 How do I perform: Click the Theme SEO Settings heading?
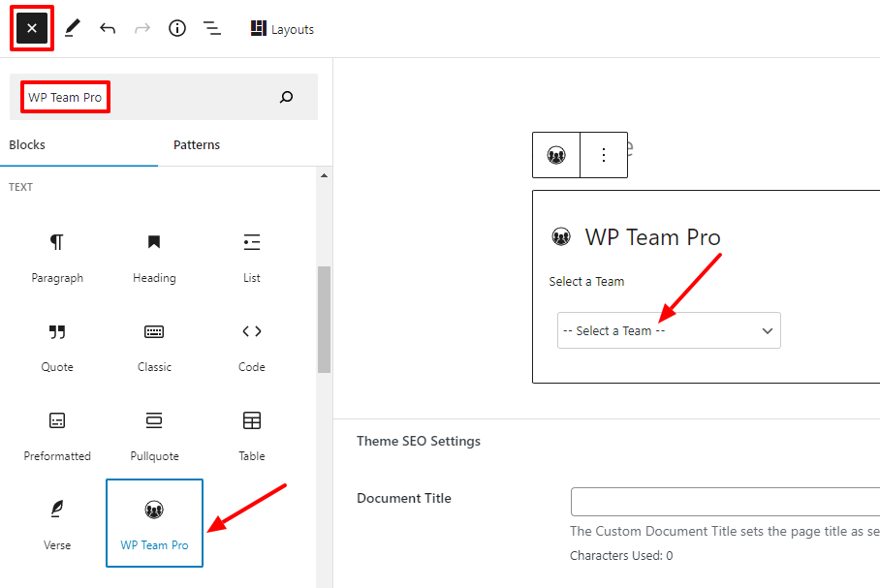419,441
